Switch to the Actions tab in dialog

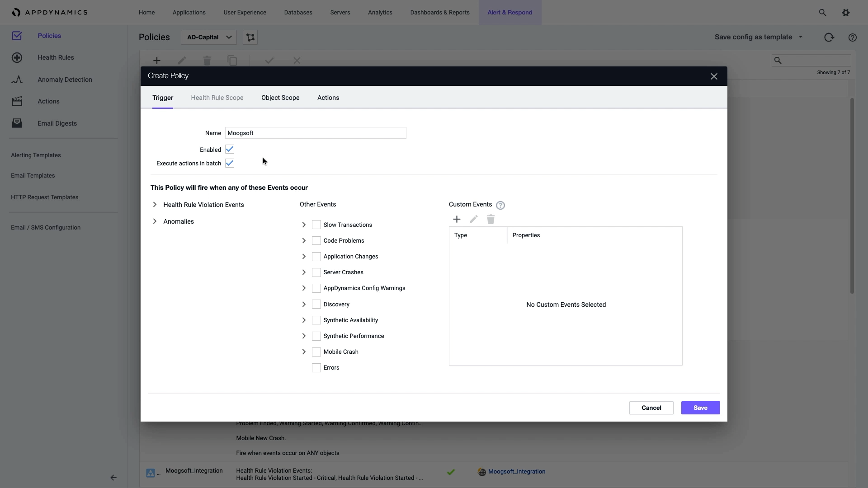click(328, 98)
